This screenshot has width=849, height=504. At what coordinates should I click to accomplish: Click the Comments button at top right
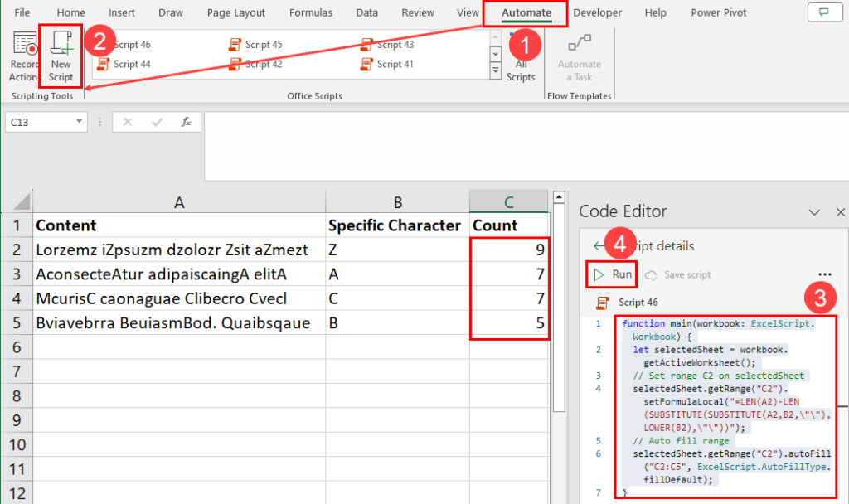pos(824,12)
